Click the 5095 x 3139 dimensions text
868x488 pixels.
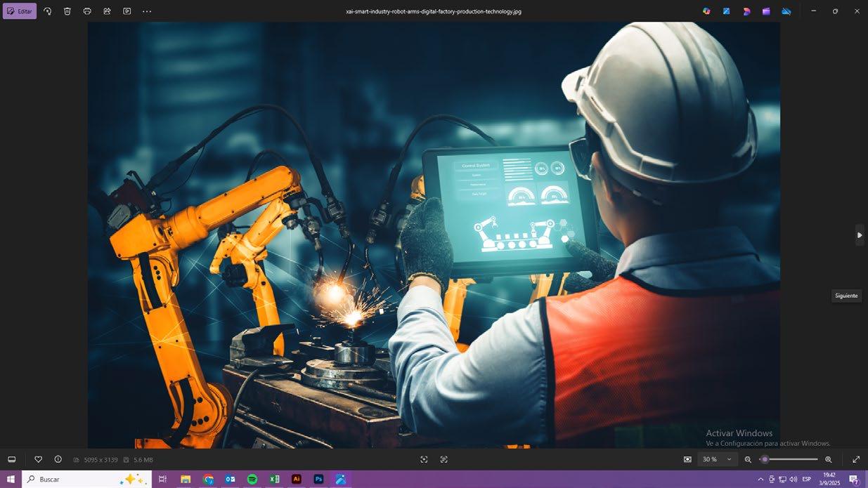pyautogui.click(x=99, y=460)
